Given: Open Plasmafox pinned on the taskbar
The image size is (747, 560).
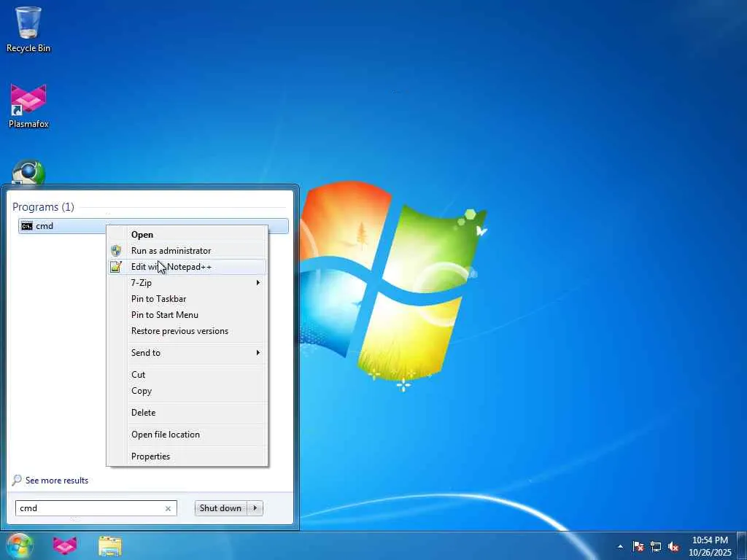Looking at the screenshot, I should pos(65,545).
